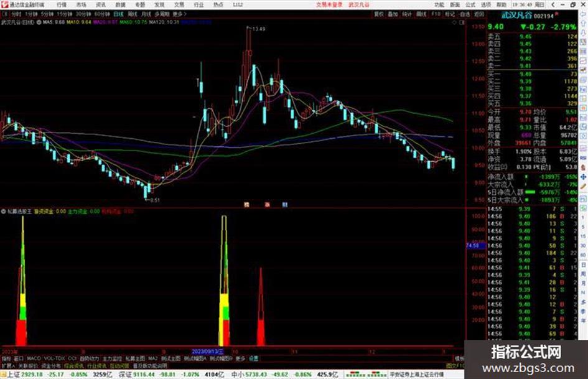
Task: Select the 趋势动力 indicator tab
Action: [89, 358]
